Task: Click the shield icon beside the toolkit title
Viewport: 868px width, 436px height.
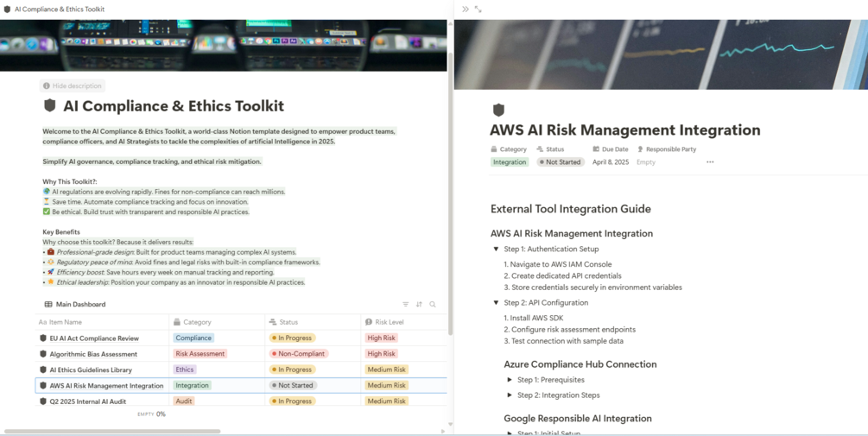Action: click(50, 105)
